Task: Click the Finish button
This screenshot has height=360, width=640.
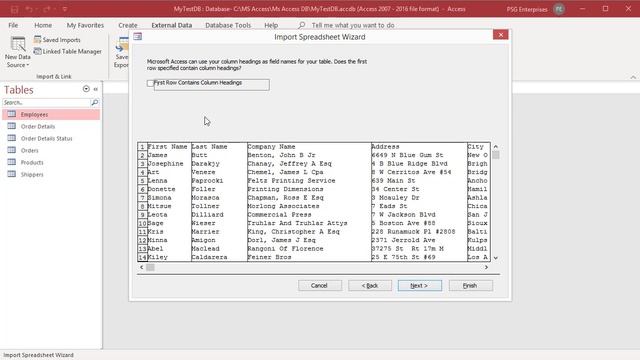Action: click(x=471, y=286)
